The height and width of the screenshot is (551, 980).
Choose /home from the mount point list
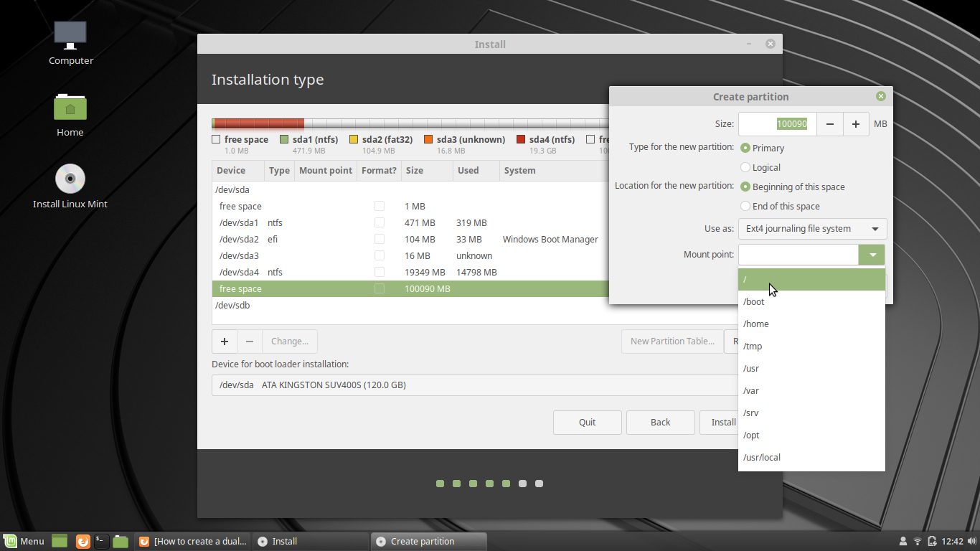755,324
